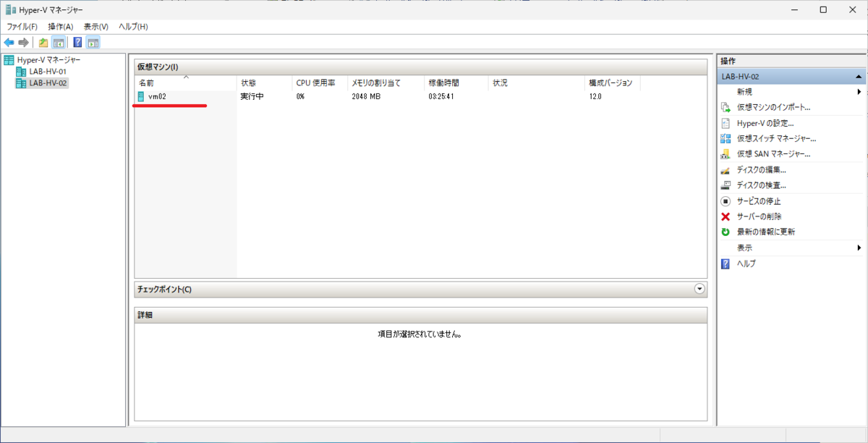868x443 pixels.
Task: Click the 実行中 state cell
Action: tap(252, 96)
